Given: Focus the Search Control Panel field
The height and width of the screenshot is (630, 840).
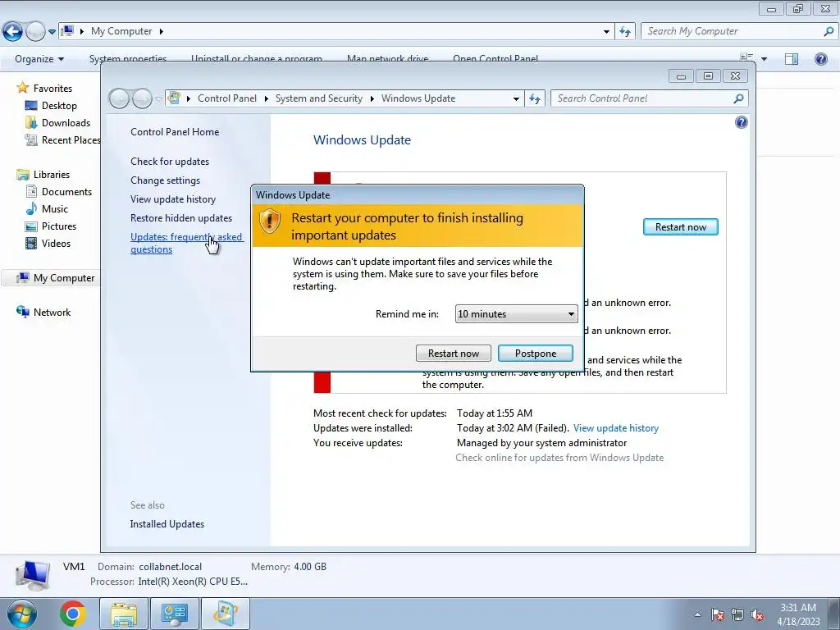Looking at the screenshot, I should tap(643, 98).
